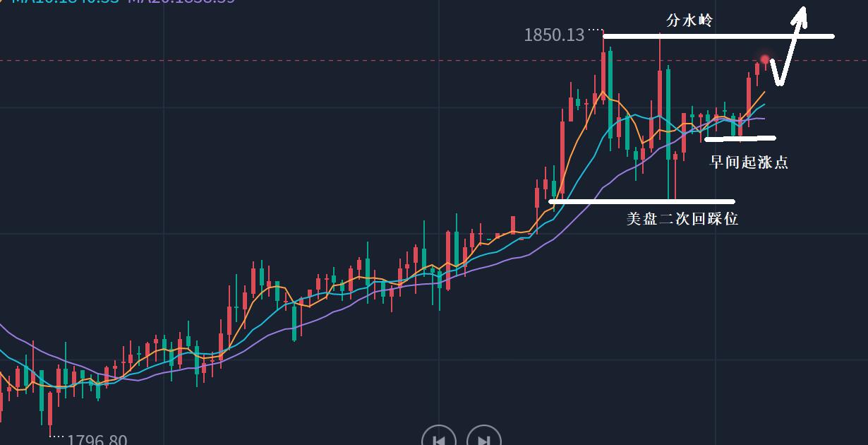Click the 分水岭 annotation text

689,20
